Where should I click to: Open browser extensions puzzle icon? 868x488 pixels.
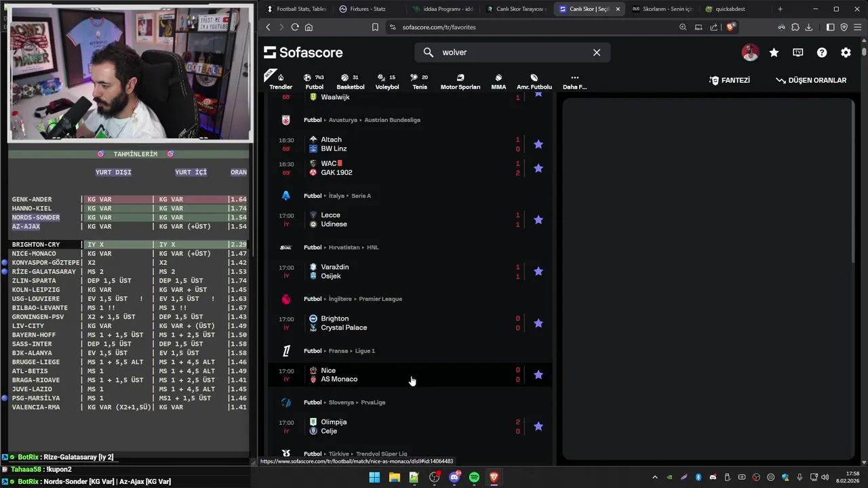(x=795, y=27)
